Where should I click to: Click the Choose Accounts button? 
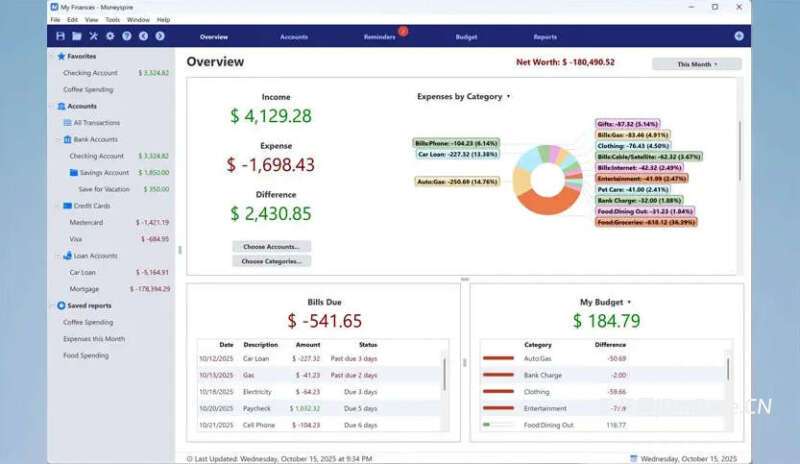tap(271, 247)
